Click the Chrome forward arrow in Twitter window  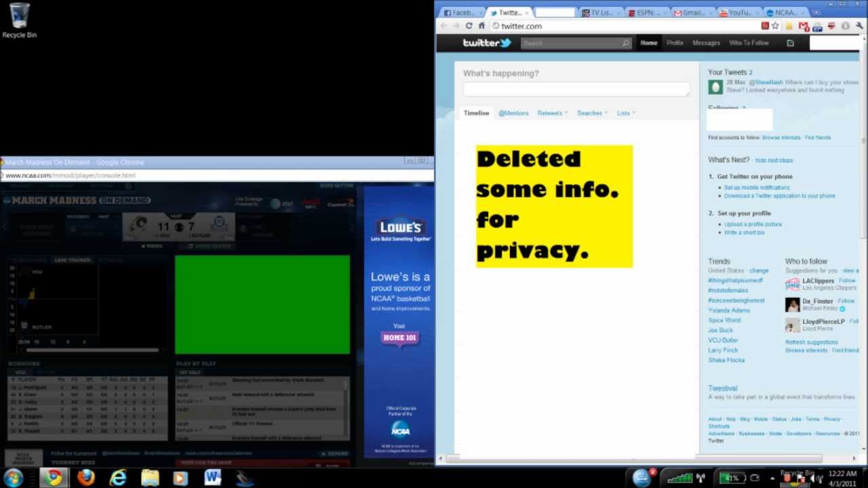pos(456,26)
